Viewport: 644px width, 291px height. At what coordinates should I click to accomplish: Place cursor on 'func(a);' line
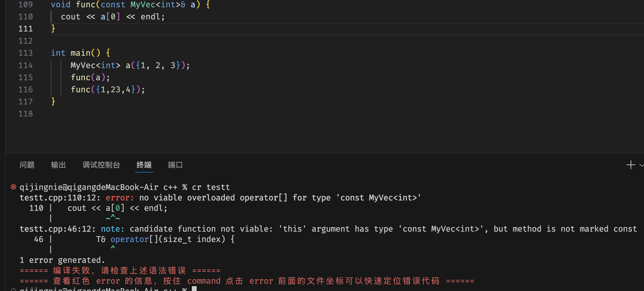(90, 77)
